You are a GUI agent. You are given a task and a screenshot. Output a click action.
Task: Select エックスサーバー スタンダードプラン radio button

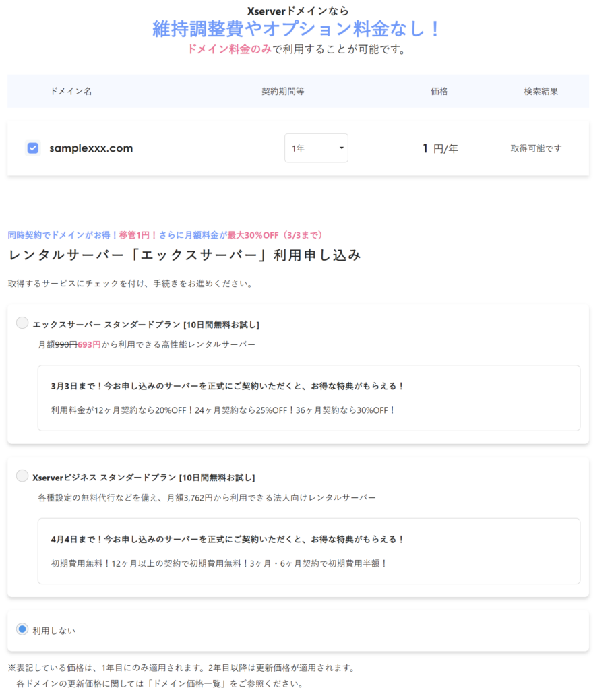click(x=22, y=323)
